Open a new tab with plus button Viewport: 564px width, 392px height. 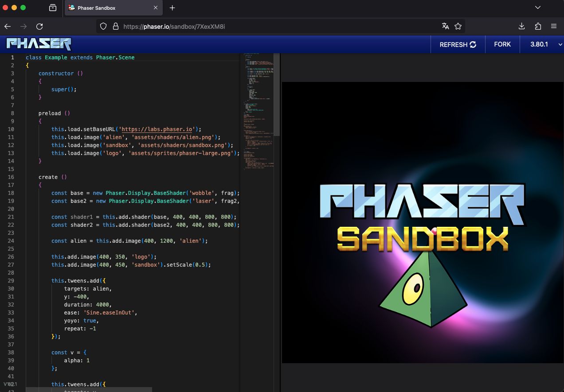pos(172,8)
